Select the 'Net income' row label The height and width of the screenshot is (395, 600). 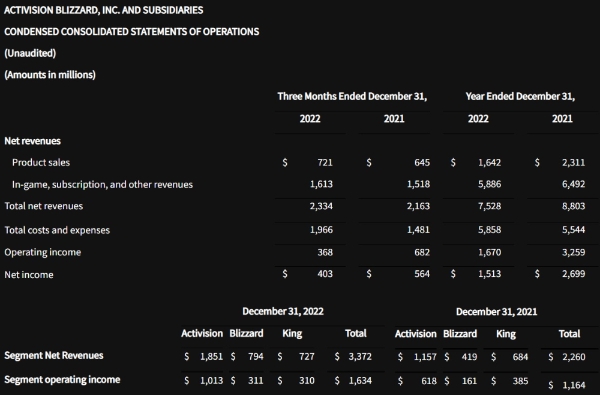click(x=29, y=275)
